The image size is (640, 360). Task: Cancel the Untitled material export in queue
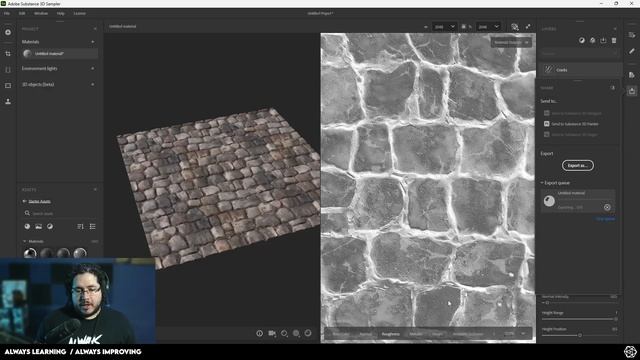coord(607,207)
